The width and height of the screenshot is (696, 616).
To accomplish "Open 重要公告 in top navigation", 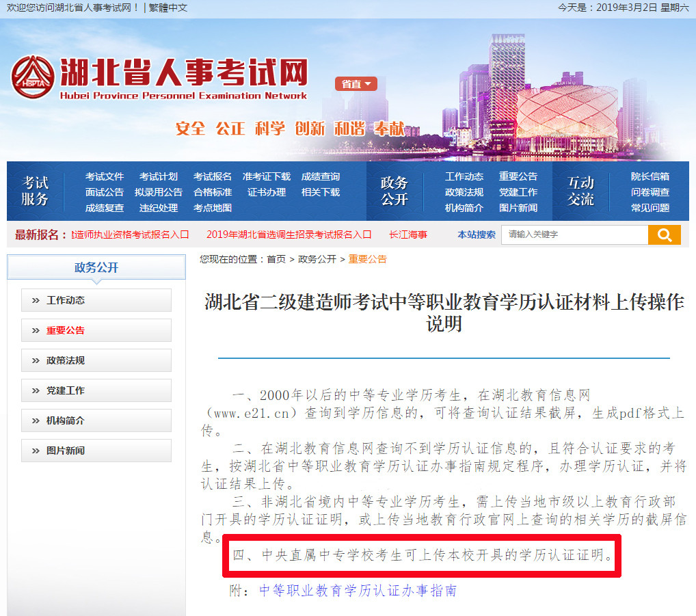I will click(518, 176).
